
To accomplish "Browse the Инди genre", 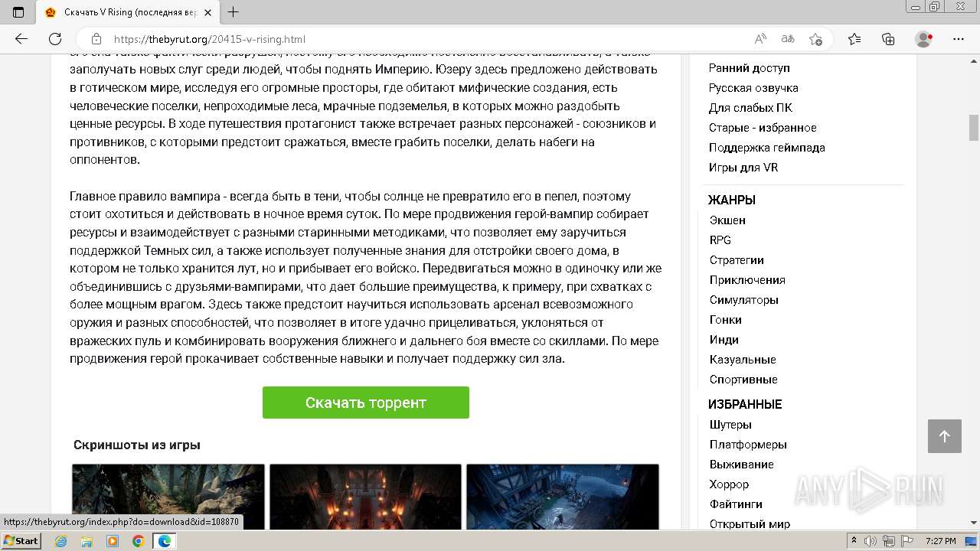I will coord(724,340).
